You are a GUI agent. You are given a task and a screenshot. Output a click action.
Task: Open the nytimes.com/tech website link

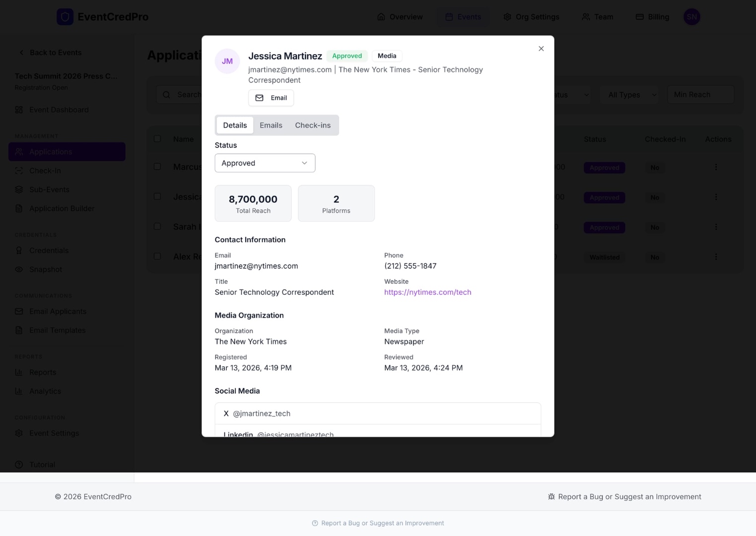pyautogui.click(x=427, y=292)
